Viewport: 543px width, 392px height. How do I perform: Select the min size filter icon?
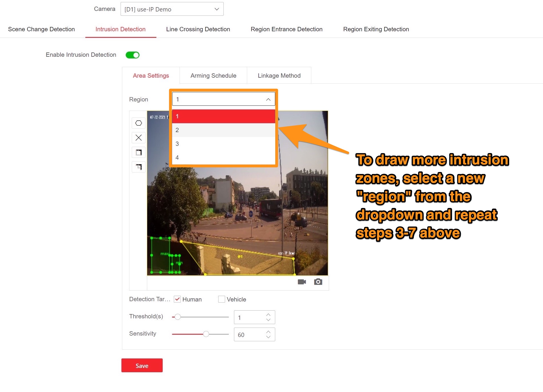point(139,167)
